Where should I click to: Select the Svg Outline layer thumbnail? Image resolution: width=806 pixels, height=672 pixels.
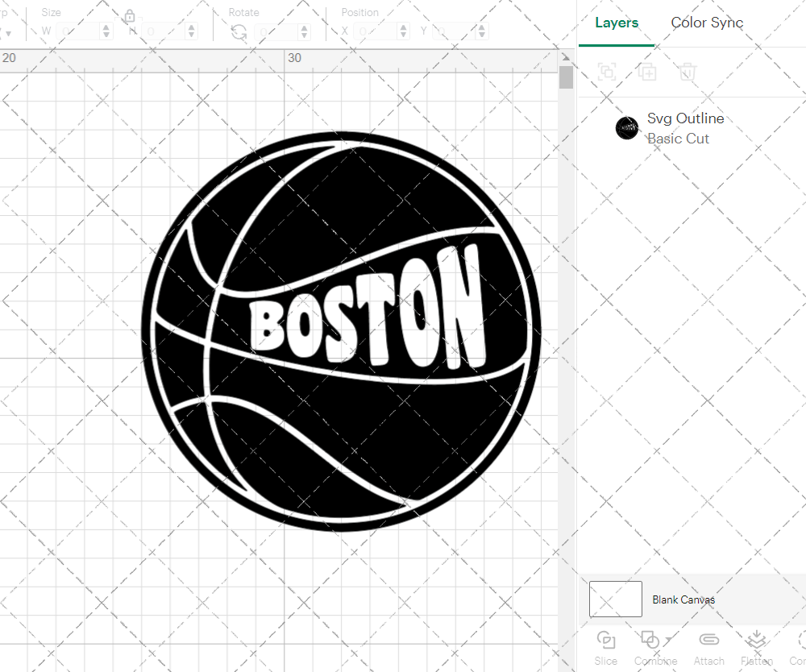tap(626, 128)
